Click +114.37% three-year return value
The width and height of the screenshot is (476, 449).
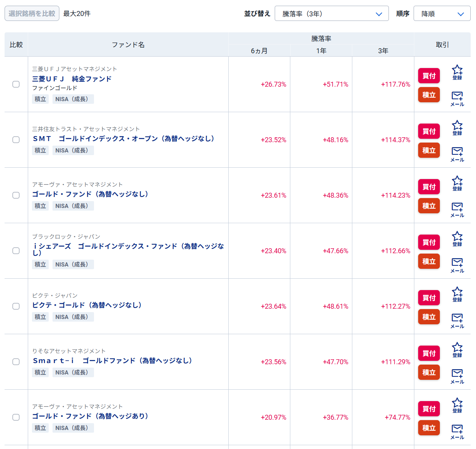tap(396, 140)
